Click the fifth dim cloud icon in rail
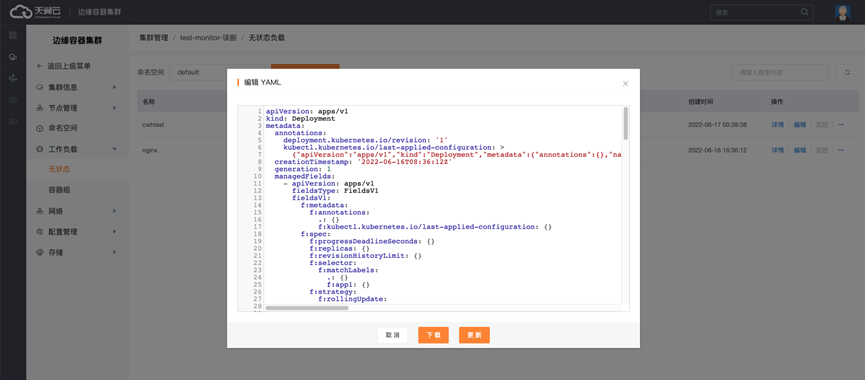 pyautogui.click(x=13, y=122)
